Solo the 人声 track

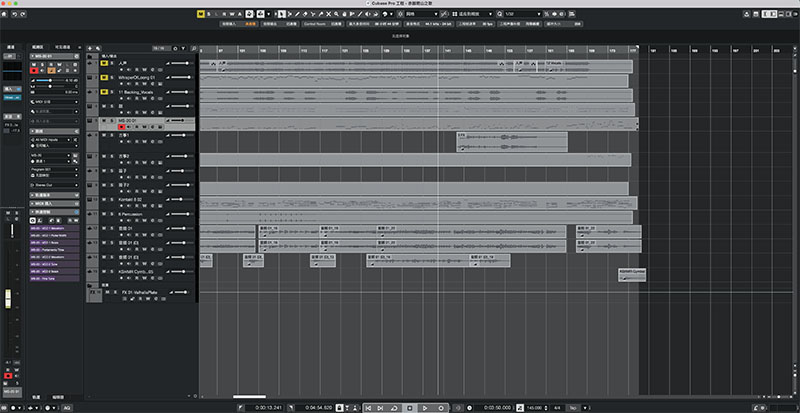112,63
